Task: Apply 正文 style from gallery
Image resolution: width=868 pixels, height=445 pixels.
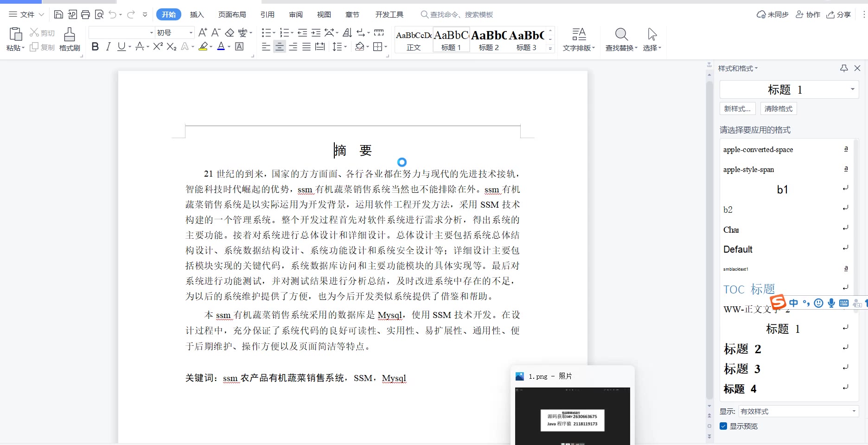Action: click(414, 39)
